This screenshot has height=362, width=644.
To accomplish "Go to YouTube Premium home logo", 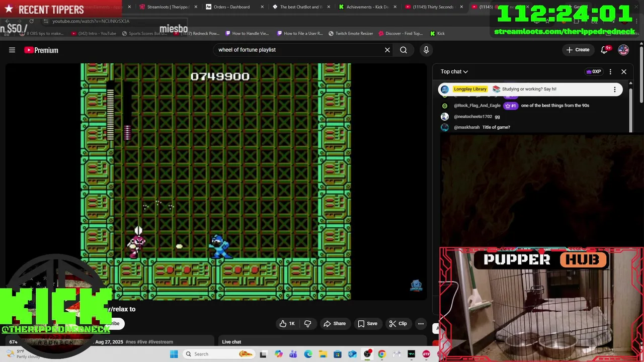I will (x=41, y=50).
